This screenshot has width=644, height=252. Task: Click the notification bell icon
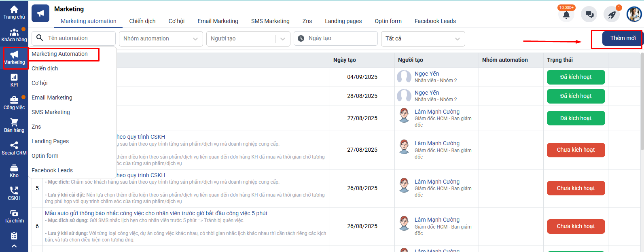(566, 15)
